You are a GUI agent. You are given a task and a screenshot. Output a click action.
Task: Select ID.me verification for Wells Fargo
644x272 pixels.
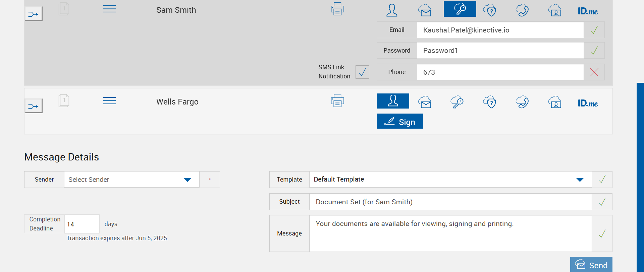pos(588,103)
